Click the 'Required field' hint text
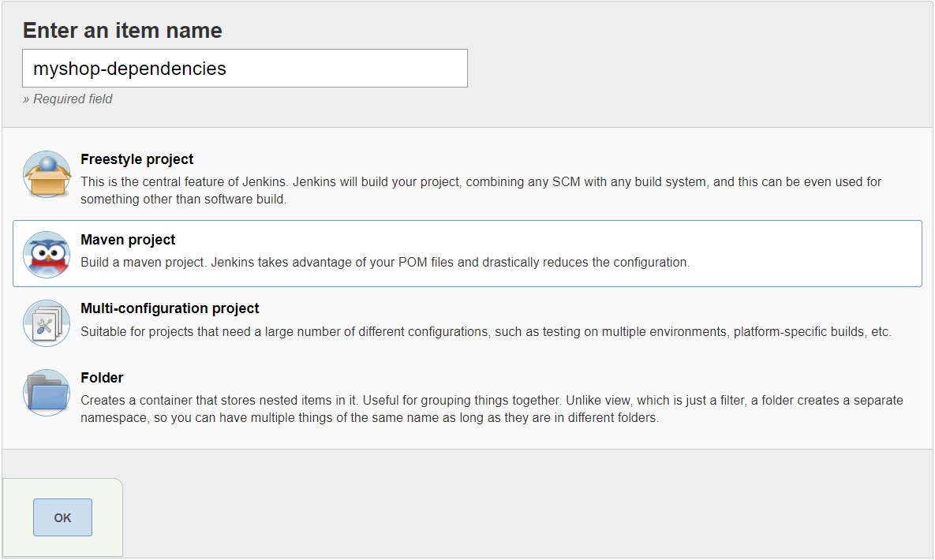 point(68,99)
